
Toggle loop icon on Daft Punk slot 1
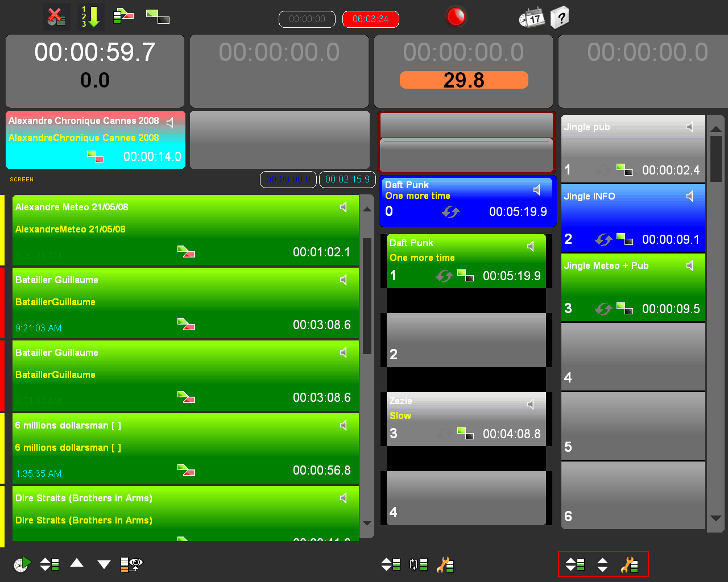[444, 276]
